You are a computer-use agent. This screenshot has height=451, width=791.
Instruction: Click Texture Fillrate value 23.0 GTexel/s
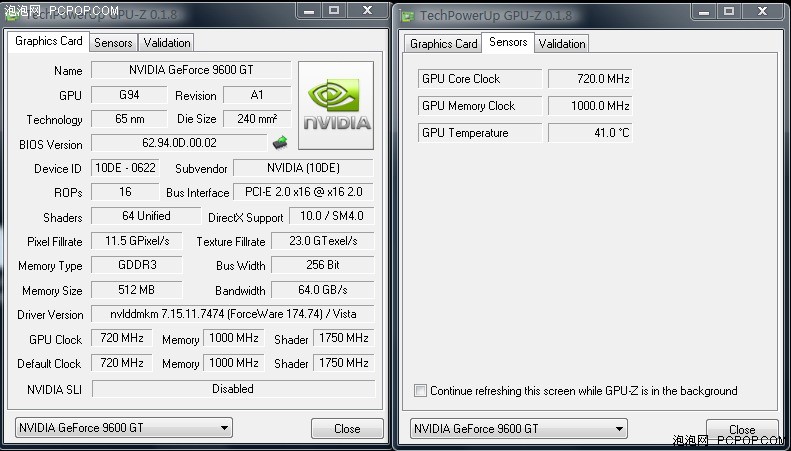click(323, 241)
